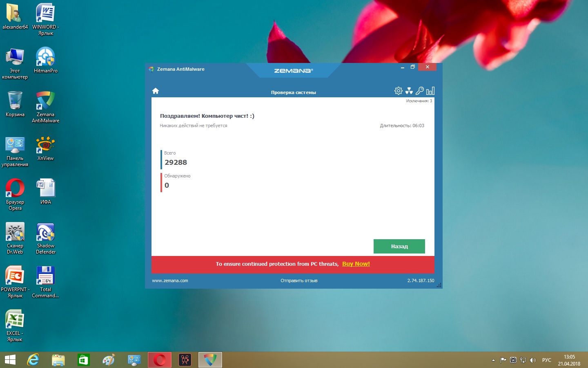Minimize the Zemana AntiMalware window
The image size is (588, 368).
(403, 67)
